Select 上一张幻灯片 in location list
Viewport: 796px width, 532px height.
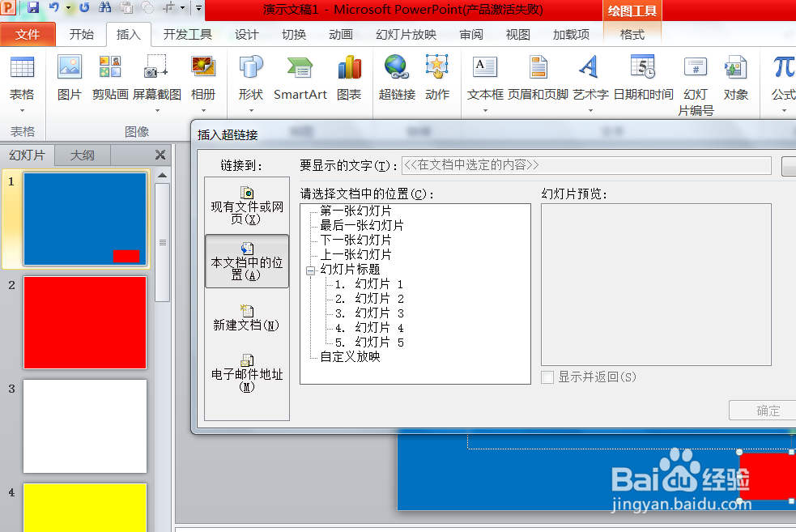pyautogui.click(x=355, y=255)
